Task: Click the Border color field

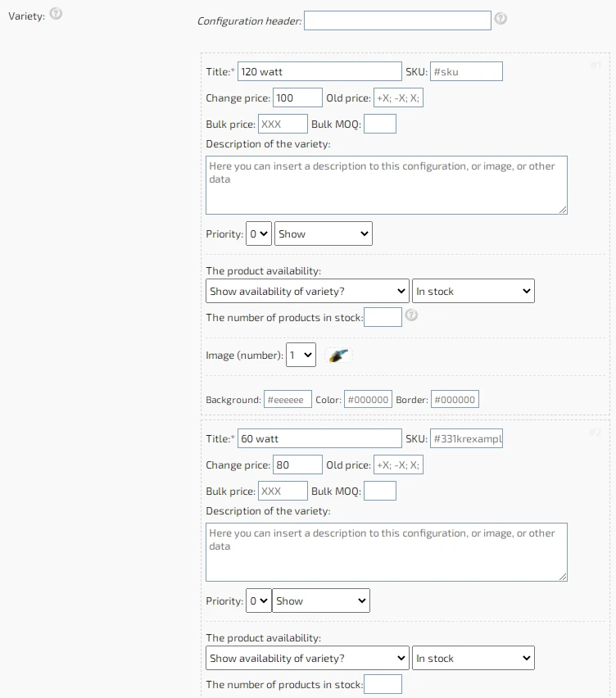Action: pyautogui.click(x=455, y=399)
